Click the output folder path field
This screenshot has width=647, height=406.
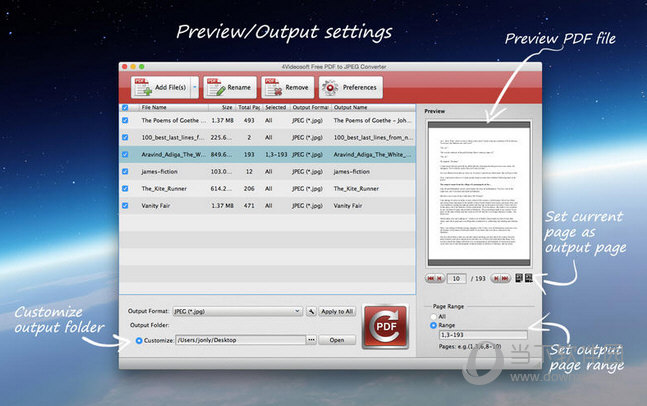[241, 340]
